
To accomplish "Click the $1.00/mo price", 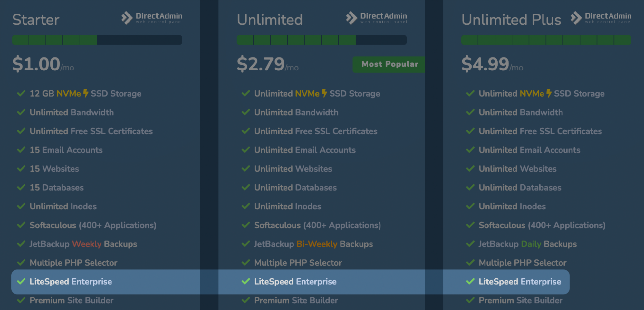I will tap(43, 64).
